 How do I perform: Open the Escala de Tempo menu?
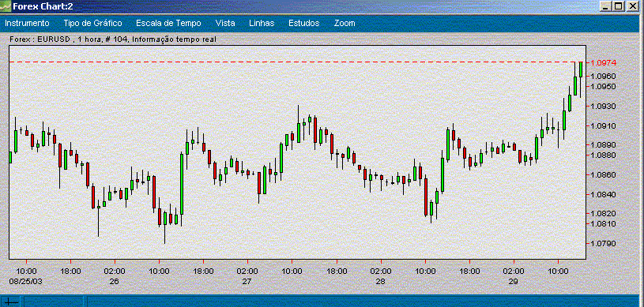168,23
